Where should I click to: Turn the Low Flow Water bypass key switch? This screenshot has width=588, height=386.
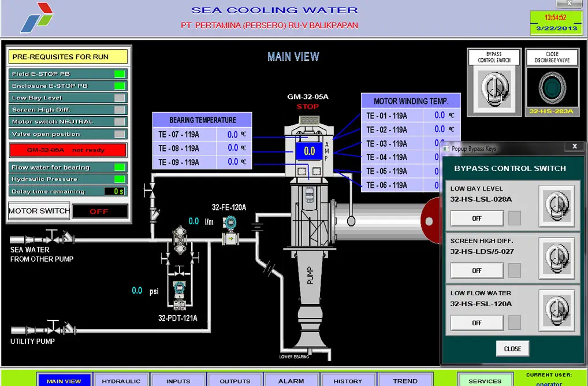tap(556, 310)
